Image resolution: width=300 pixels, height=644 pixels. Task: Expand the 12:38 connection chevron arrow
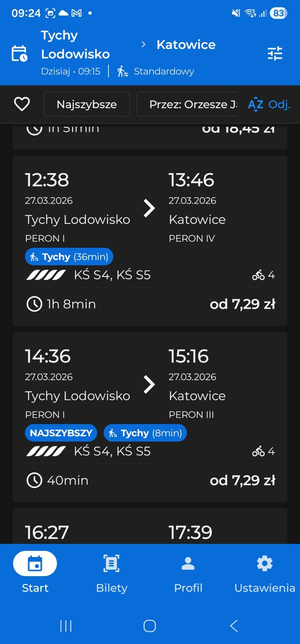[x=149, y=208]
